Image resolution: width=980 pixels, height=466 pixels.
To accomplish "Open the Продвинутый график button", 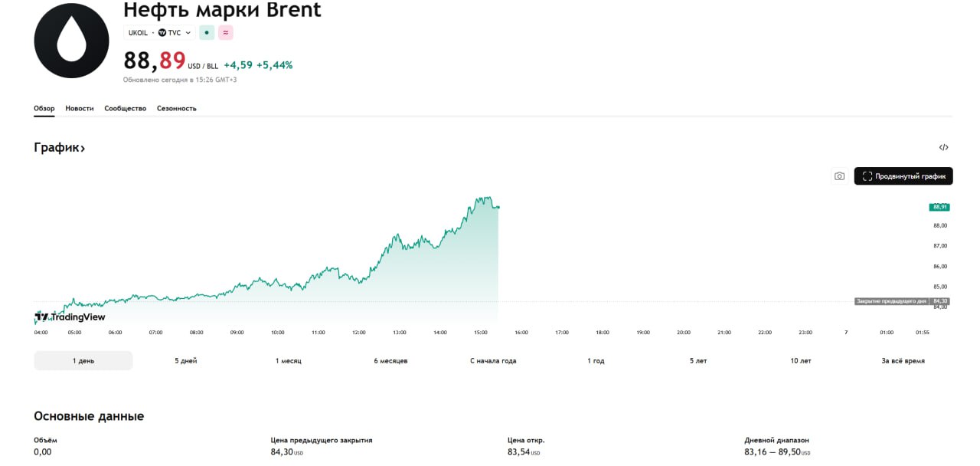I will pyautogui.click(x=903, y=176).
